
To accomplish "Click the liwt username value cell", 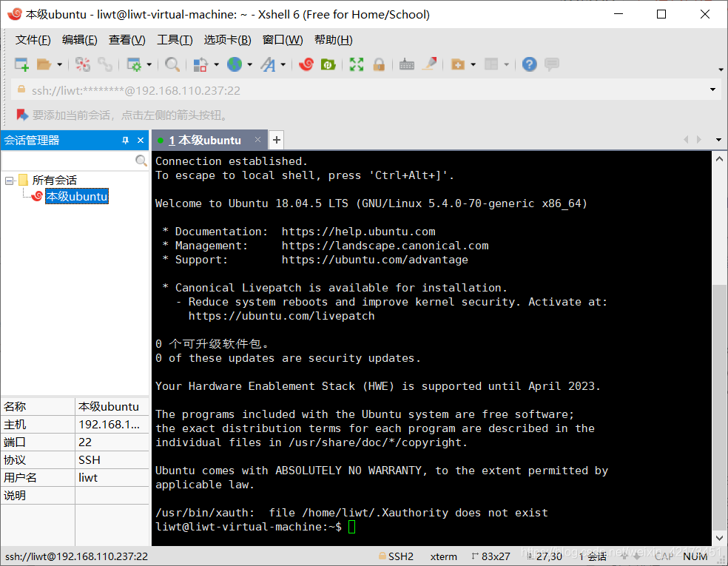I will (x=112, y=478).
